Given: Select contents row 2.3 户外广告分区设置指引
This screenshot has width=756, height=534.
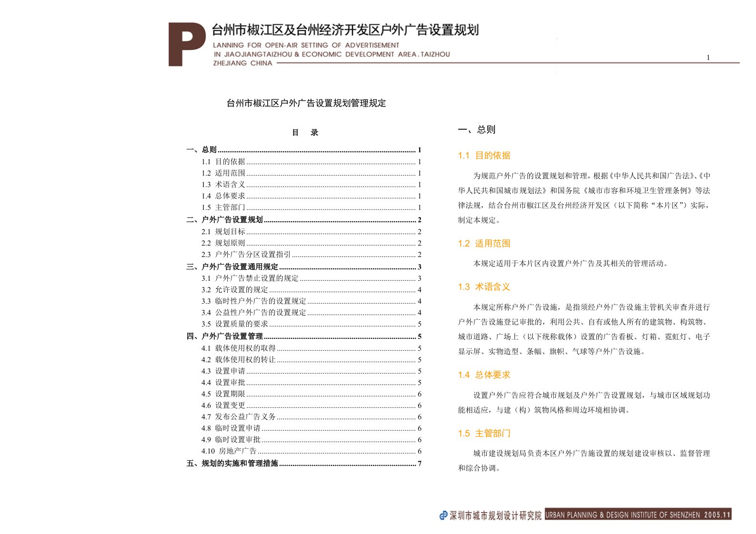Looking at the screenshot, I should [311, 255].
